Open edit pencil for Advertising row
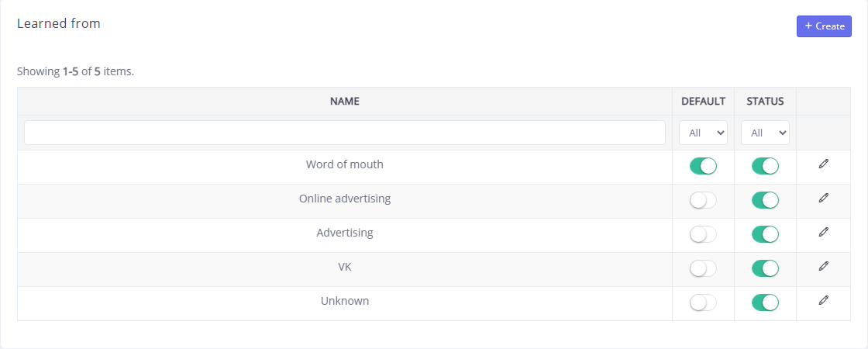868x349 pixels. click(x=823, y=232)
